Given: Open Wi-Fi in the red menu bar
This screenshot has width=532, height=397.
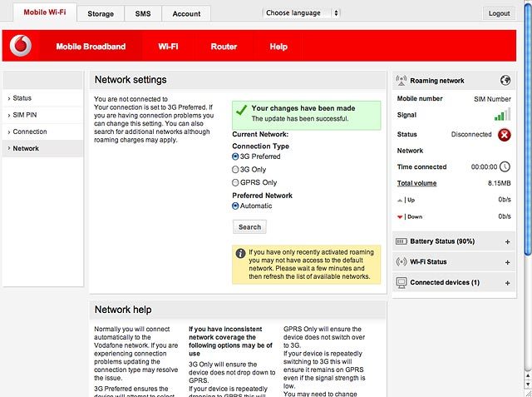Looking at the screenshot, I should click(x=168, y=47).
